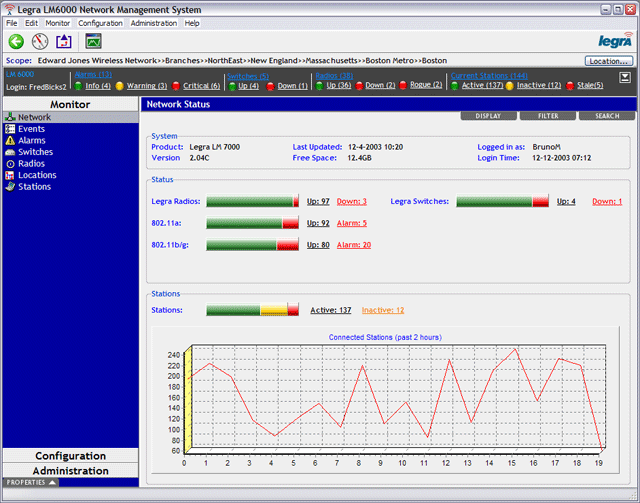Image resolution: width=640 pixels, height=503 pixels.
Task: Click 802.11a Alarm: 5 link
Action: 351,223
